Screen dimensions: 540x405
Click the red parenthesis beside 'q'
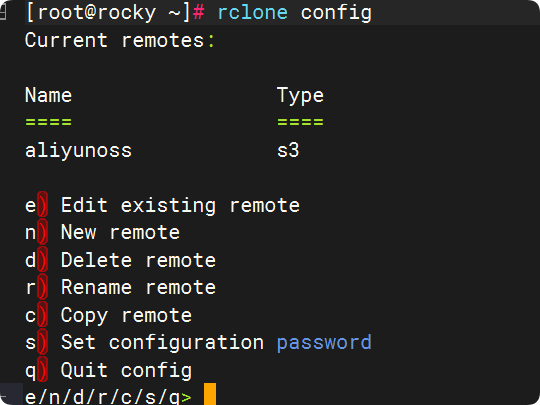pyautogui.click(x=42, y=370)
